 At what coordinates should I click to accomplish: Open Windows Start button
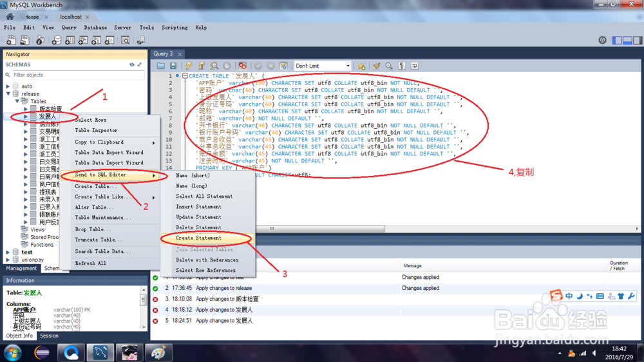click(13, 353)
